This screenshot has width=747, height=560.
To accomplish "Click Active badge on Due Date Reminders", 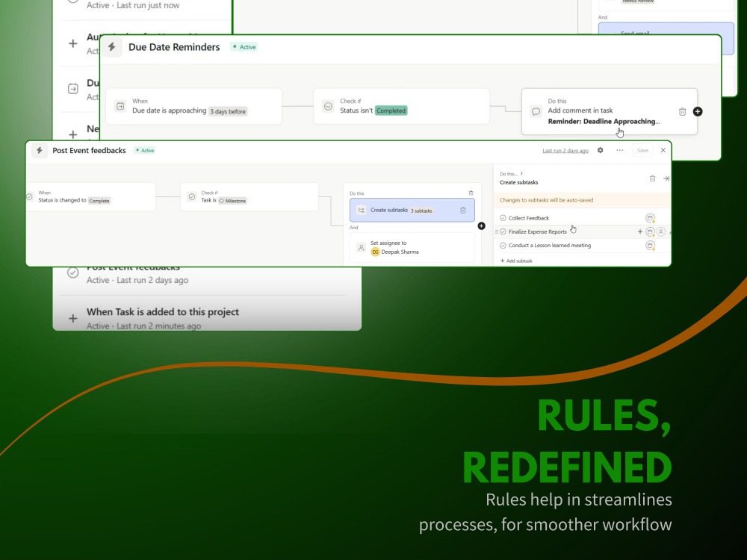I will [x=244, y=46].
